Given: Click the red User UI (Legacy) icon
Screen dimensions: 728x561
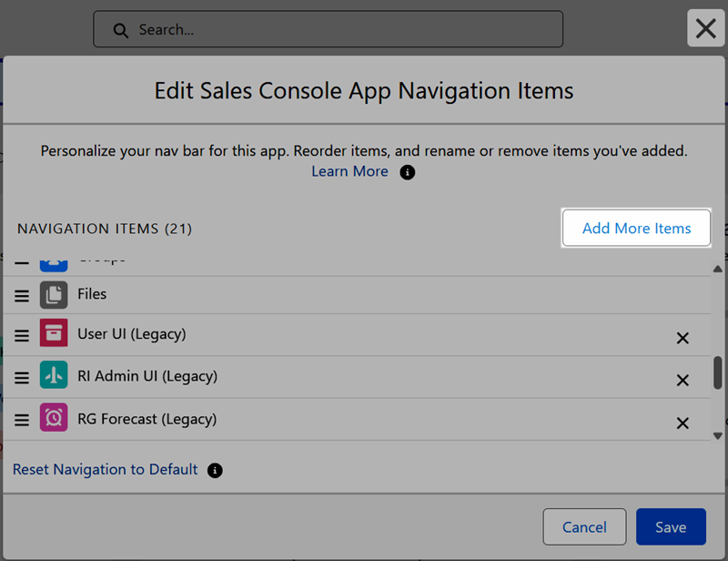Looking at the screenshot, I should [x=54, y=332].
